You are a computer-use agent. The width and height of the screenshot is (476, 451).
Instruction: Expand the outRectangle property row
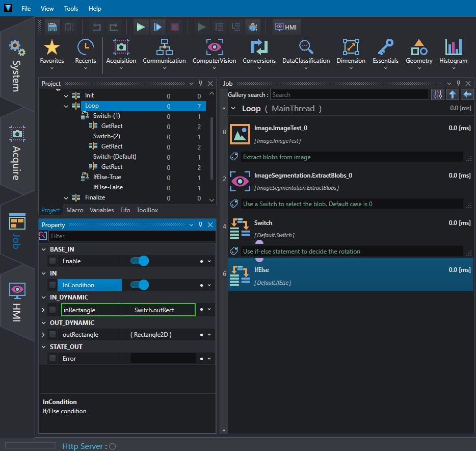coord(43,334)
